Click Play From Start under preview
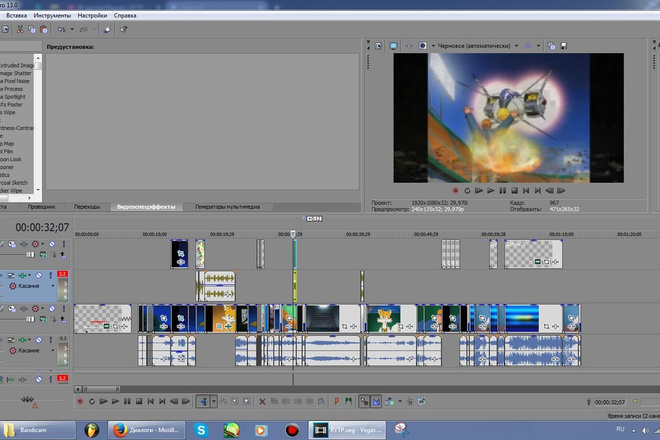Image resolution: width=660 pixels, height=440 pixels. [x=479, y=191]
